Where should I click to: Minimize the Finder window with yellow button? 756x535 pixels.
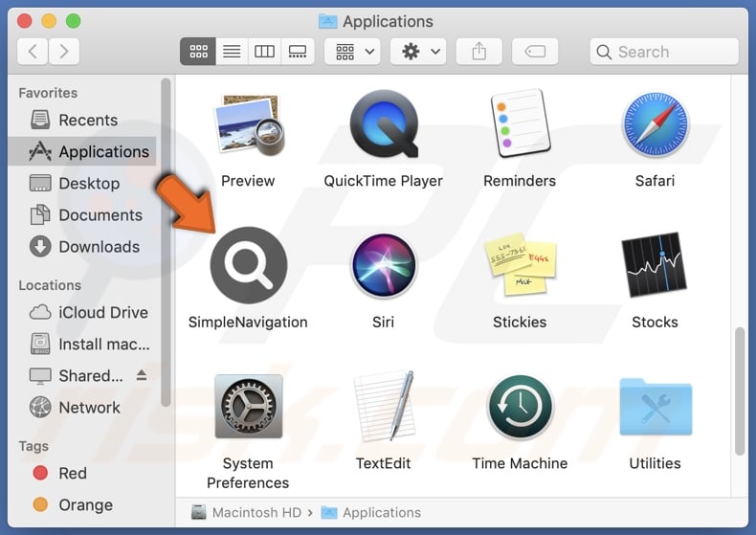pos(49,21)
